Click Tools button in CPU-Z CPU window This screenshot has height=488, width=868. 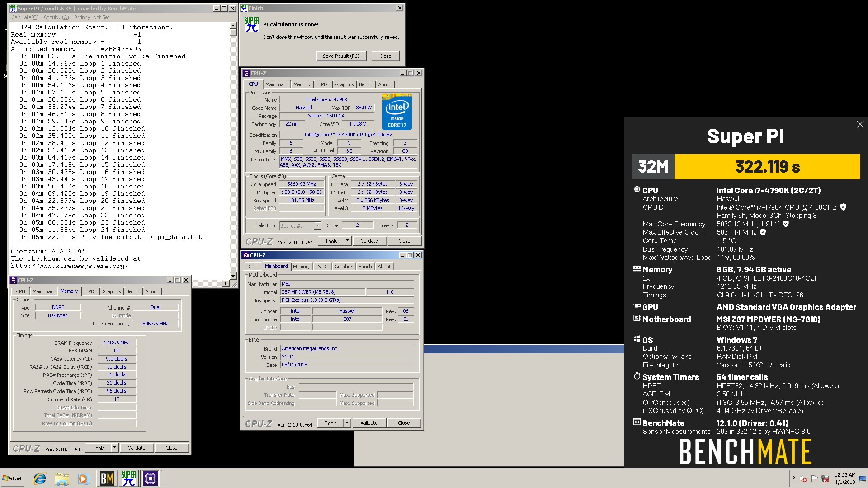(331, 241)
